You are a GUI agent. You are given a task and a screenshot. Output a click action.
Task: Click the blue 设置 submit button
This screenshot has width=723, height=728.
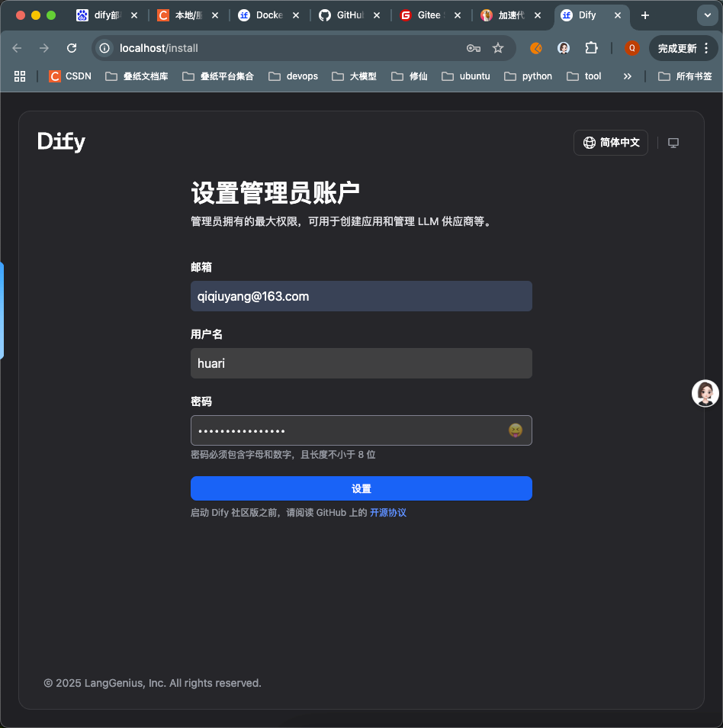coord(361,488)
